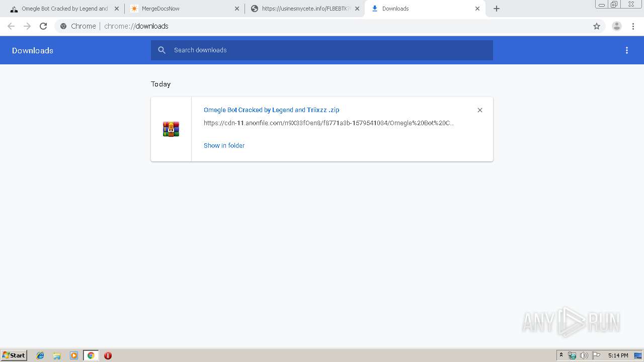
Task: Open the Omegle Bot Cracked .zip file link
Action: click(x=271, y=110)
